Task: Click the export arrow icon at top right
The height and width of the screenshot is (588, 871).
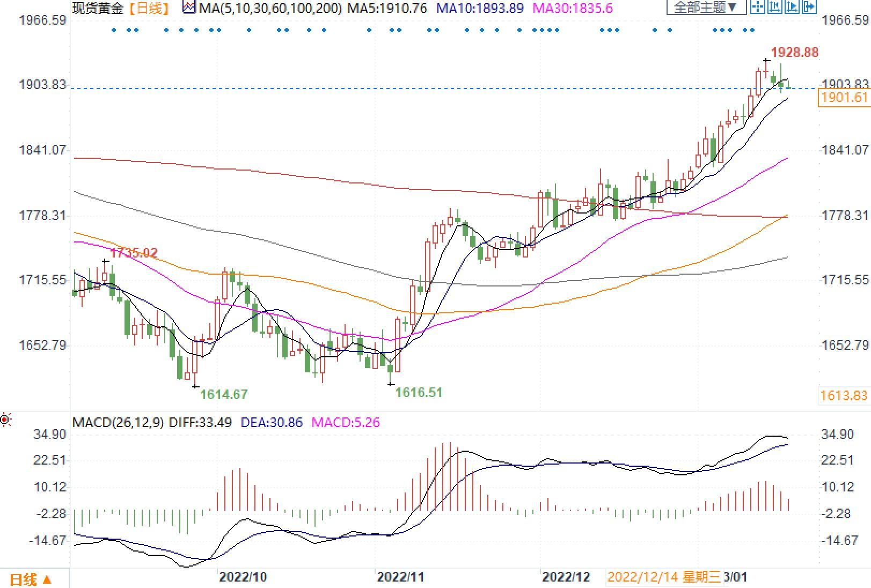Action: (809, 7)
